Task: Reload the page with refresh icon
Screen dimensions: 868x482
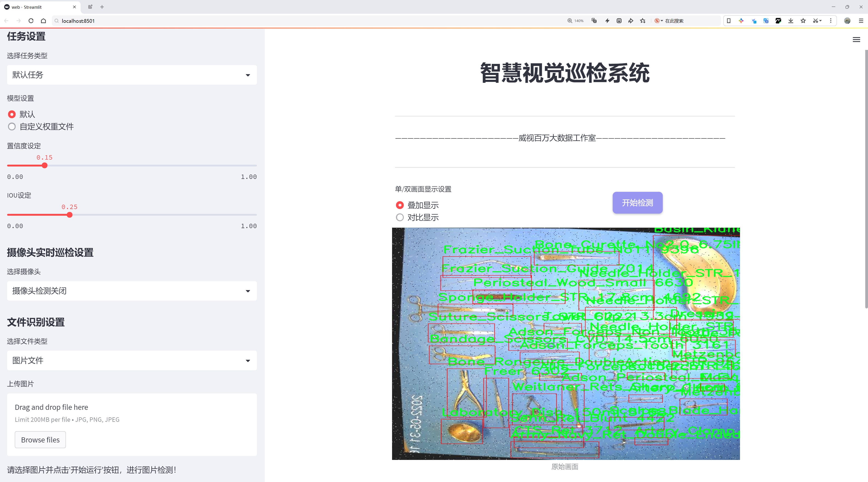Action: (31, 21)
